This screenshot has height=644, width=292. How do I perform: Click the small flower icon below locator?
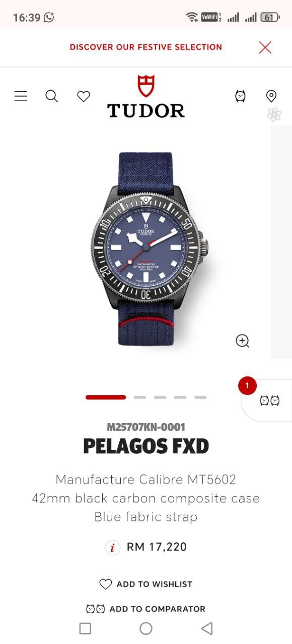pyautogui.click(x=274, y=114)
